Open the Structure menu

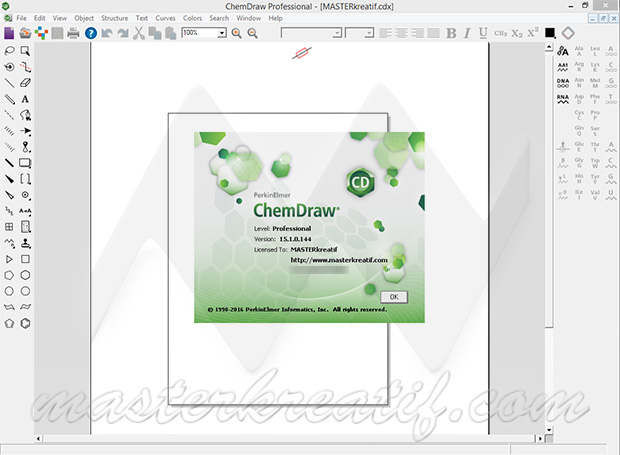[x=115, y=18]
